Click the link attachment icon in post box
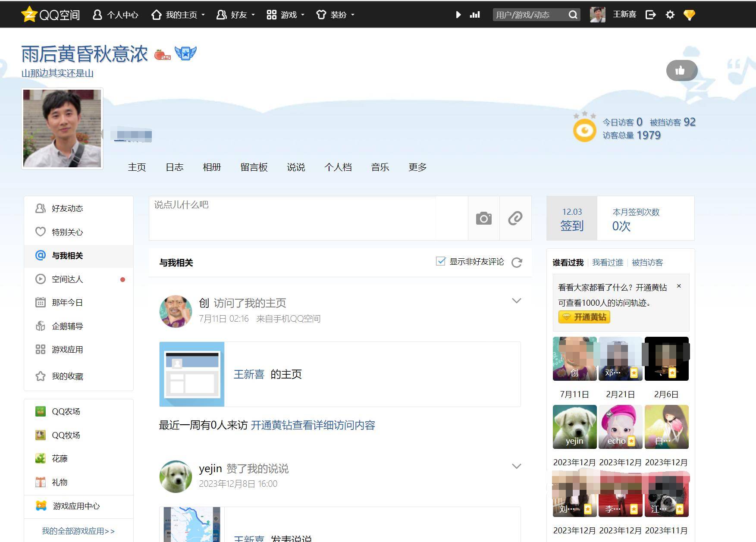The width and height of the screenshot is (756, 542). (515, 219)
